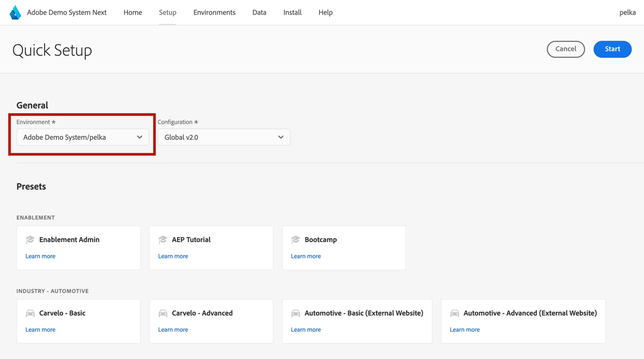The height and width of the screenshot is (359, 644).
Task: Open the Configuration dropdown showing Global v2.0
Action: (x=224, y=137)
